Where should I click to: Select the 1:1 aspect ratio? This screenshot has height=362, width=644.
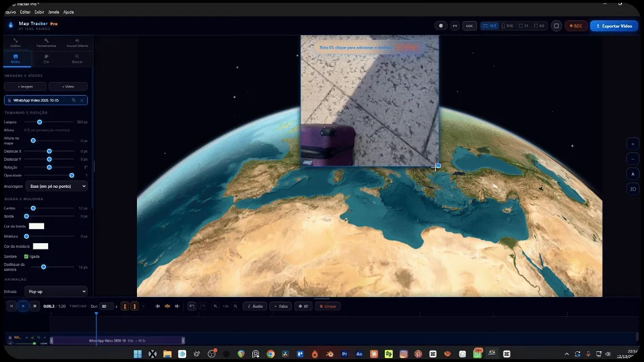coord(523,26)
